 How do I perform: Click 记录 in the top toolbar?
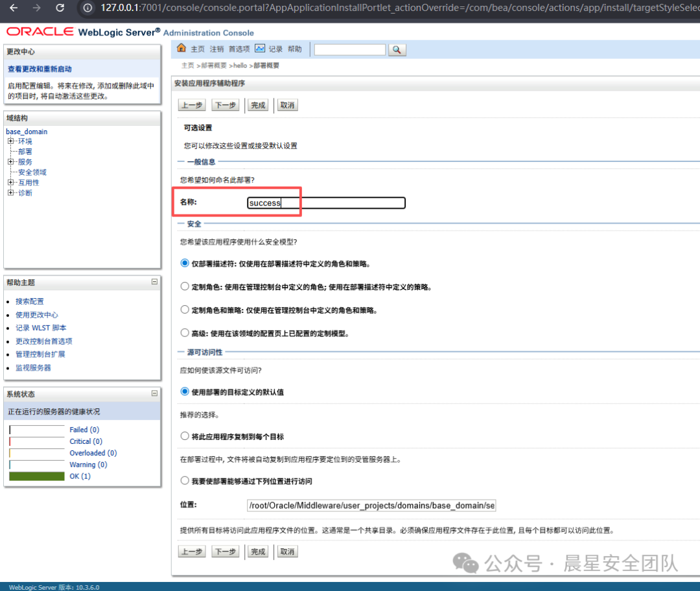click(x=275, y=49)
